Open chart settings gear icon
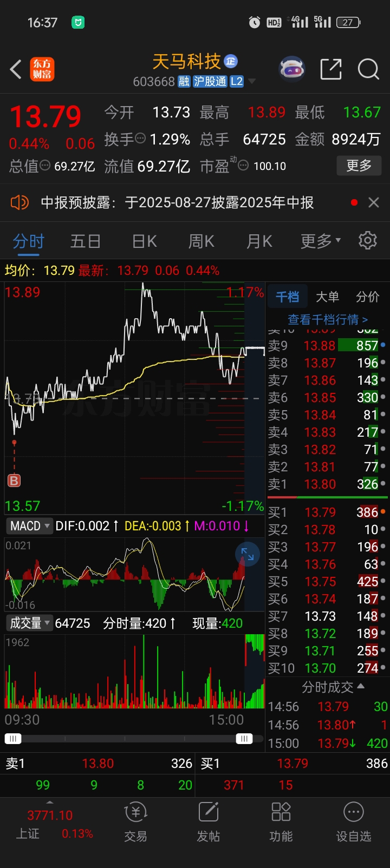Image resolution: width=390 pixels, height=868 pixels. (x=368, y=240)
